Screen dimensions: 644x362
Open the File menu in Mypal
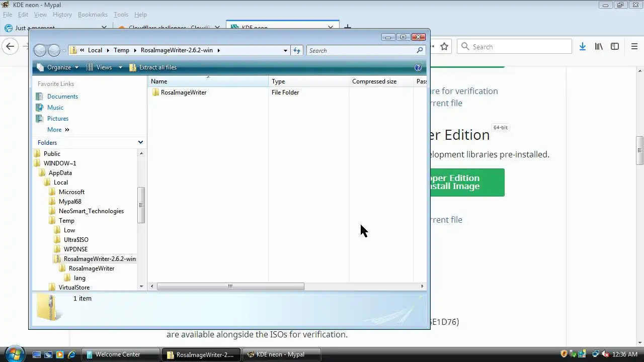click(x=8, y=15)
